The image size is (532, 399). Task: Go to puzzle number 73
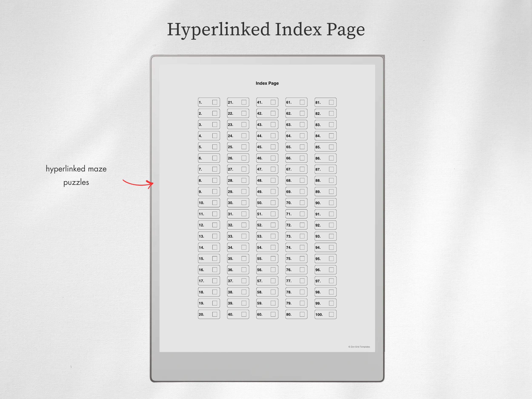click(296, 236)
